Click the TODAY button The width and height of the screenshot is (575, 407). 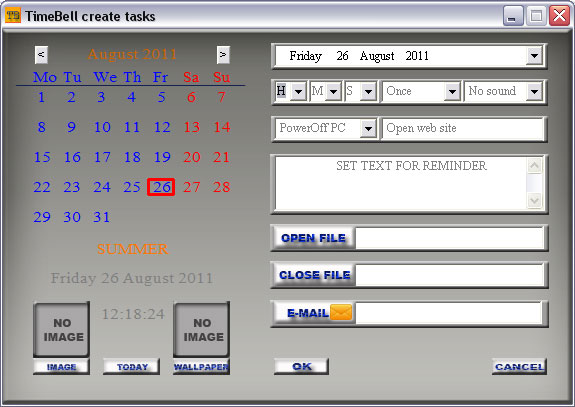point(132,367)
